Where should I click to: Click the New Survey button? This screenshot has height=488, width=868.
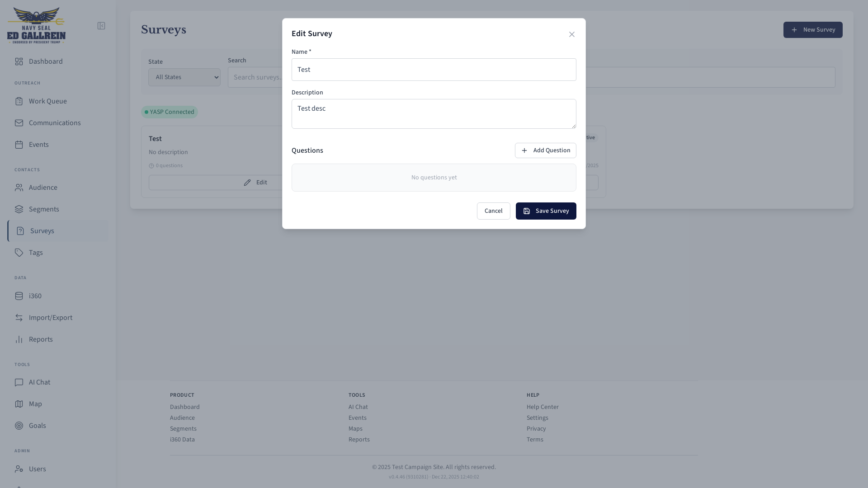812,30
